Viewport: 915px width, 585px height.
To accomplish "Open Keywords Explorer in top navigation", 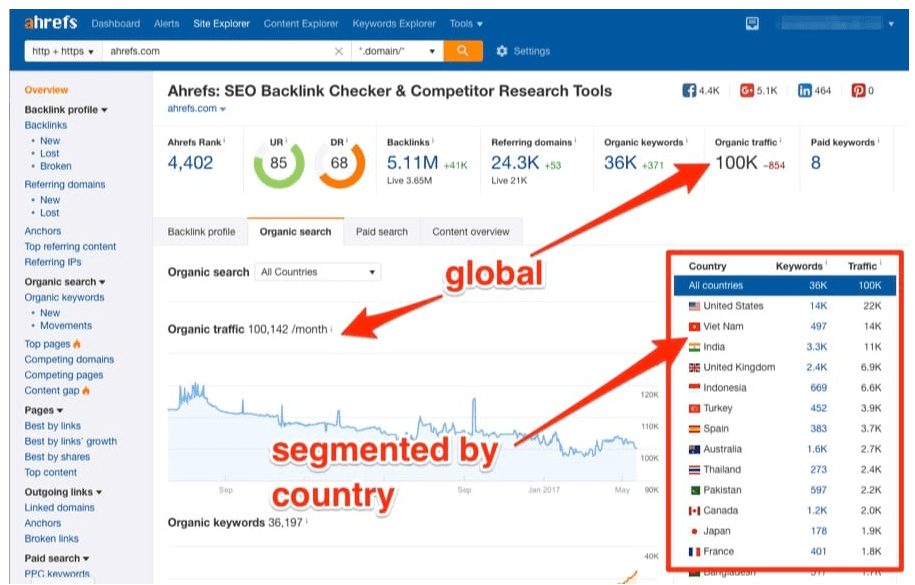I will (396, 23).
